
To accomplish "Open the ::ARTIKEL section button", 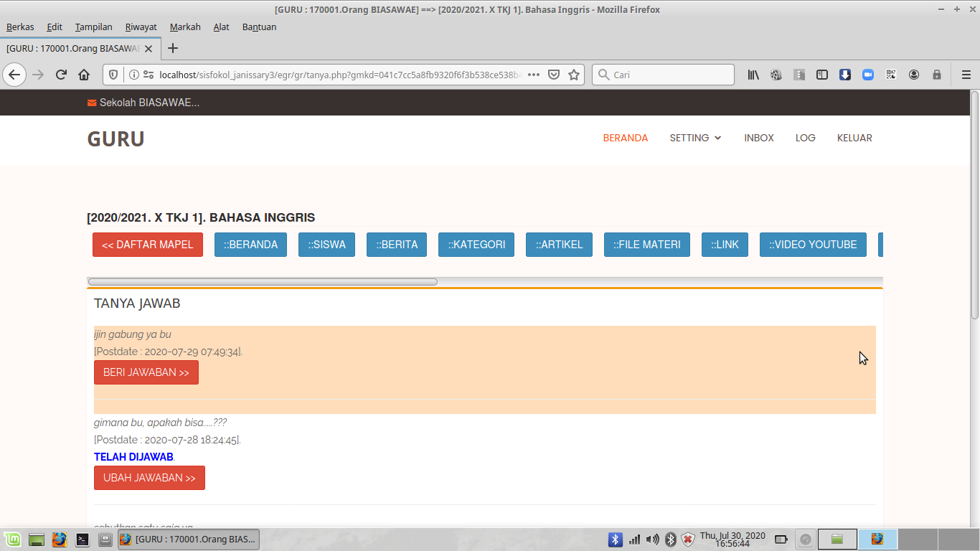I will 559,245.
